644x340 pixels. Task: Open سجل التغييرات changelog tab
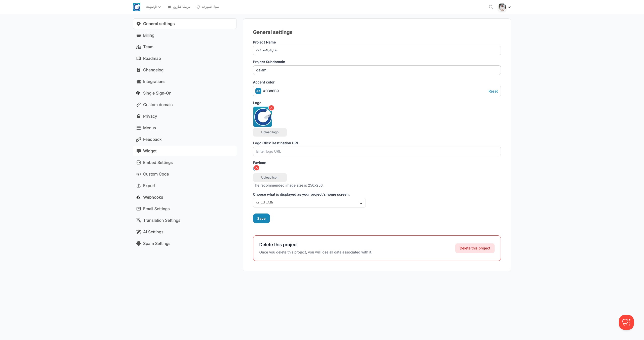click(x=208, y=7)
